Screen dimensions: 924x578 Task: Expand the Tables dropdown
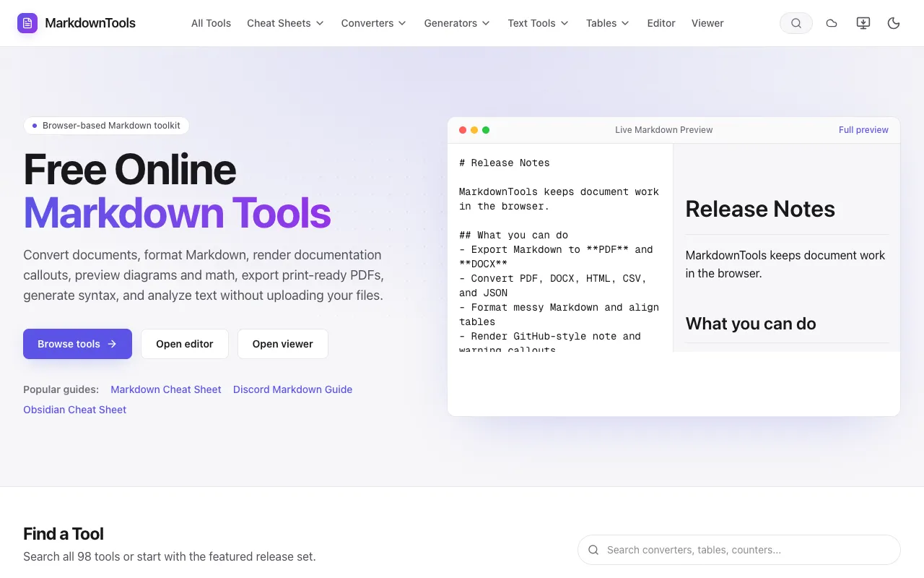click(608, 23)
